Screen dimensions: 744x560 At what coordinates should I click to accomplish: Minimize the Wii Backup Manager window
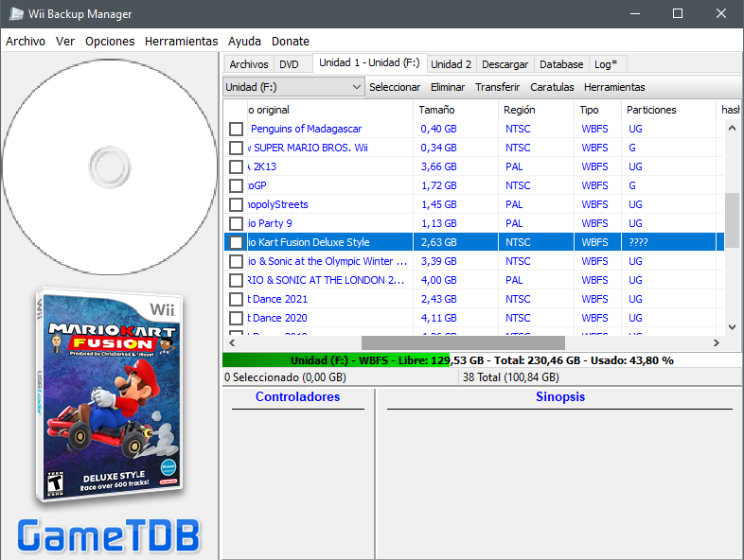tap(635, 13)
